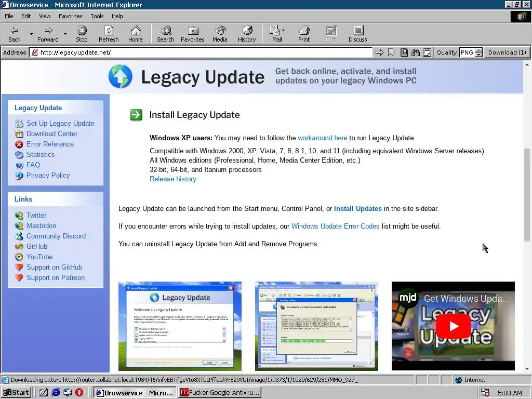Click the clipboard paste icon
Viewport: 532px width, 399px height.
click(x=427, y=52)
